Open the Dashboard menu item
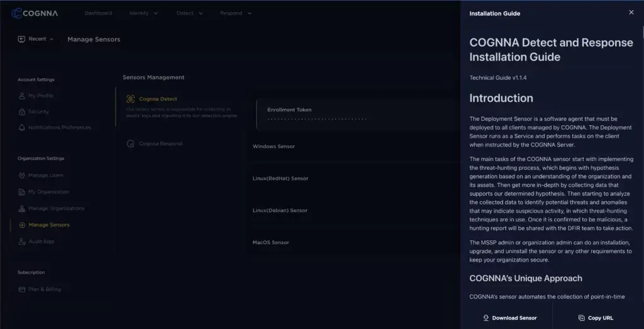 coord(98,13)
